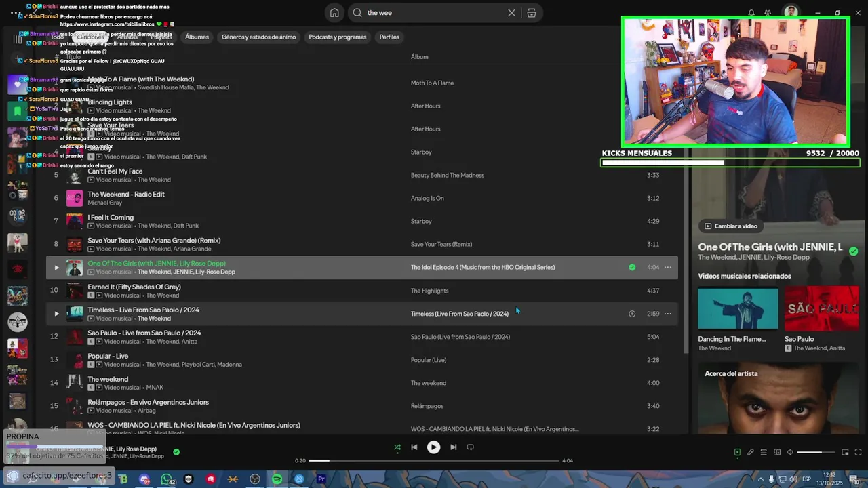Click The Weekend - Radio Edit cover art

click(75, 199)
